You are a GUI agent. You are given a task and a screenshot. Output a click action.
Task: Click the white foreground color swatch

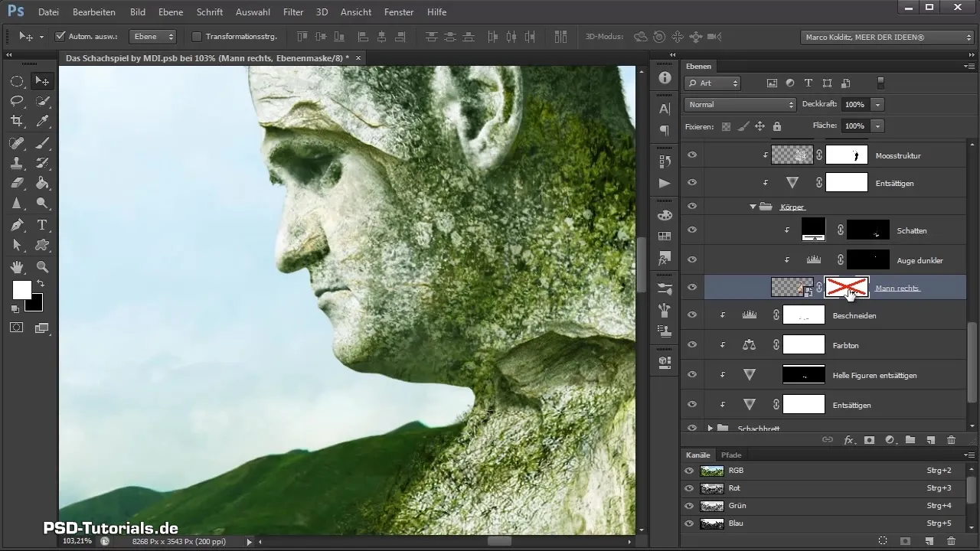pos(21,289)
